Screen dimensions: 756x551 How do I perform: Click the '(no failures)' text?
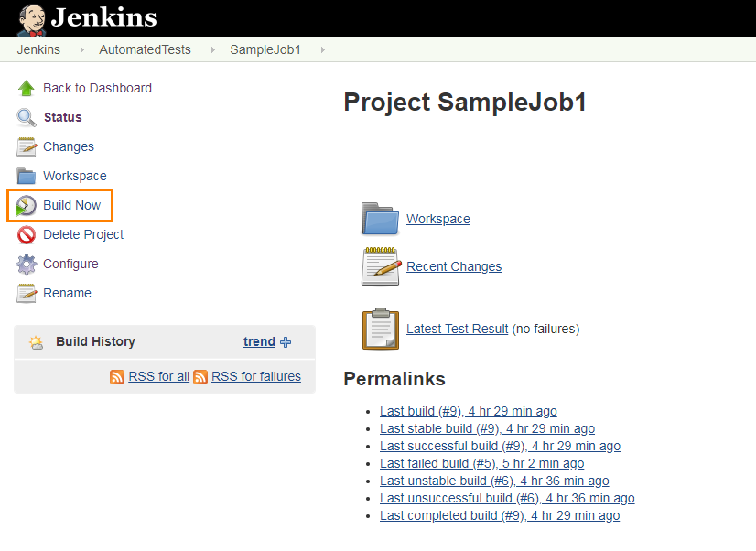pyautogui.click(x=545, y=329)
